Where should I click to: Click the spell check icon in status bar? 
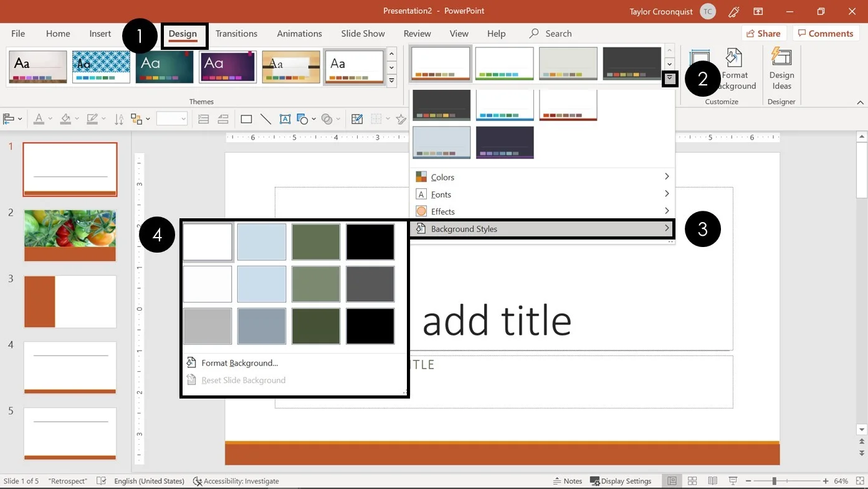pyautogui.click(x=102, y=481)
